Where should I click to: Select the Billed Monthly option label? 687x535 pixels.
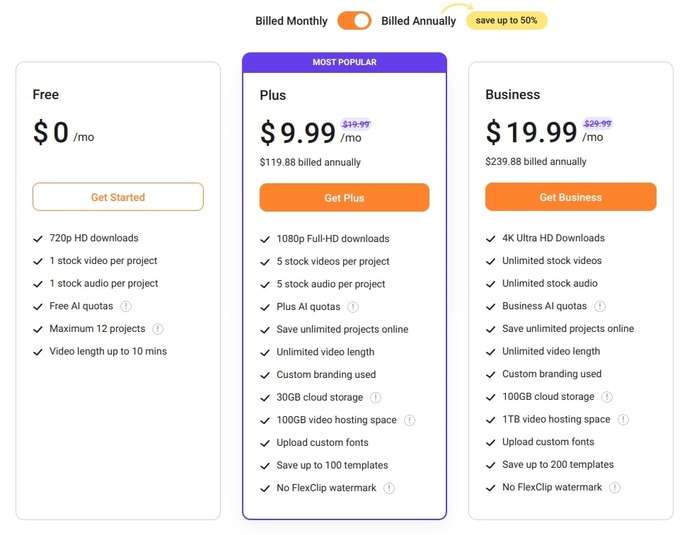pos(290,21)
